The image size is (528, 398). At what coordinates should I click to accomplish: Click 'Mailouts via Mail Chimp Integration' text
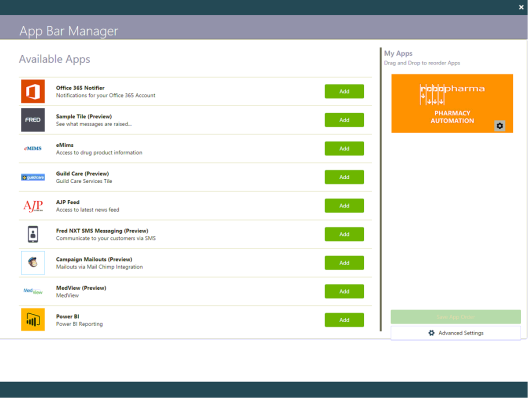[x=99, y=267]
